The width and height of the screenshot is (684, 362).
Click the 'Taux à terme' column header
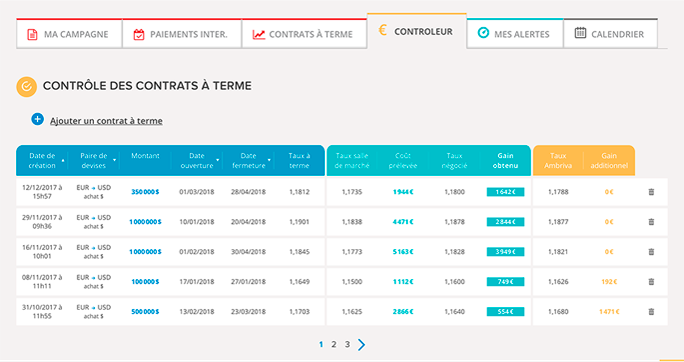[x=299, y=161]
